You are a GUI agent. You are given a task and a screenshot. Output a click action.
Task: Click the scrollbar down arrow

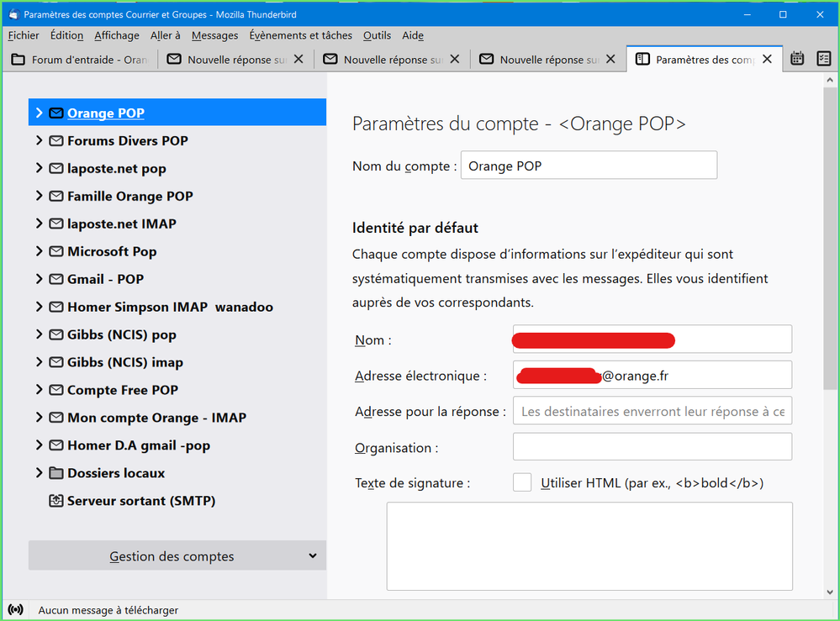point(830,592)
